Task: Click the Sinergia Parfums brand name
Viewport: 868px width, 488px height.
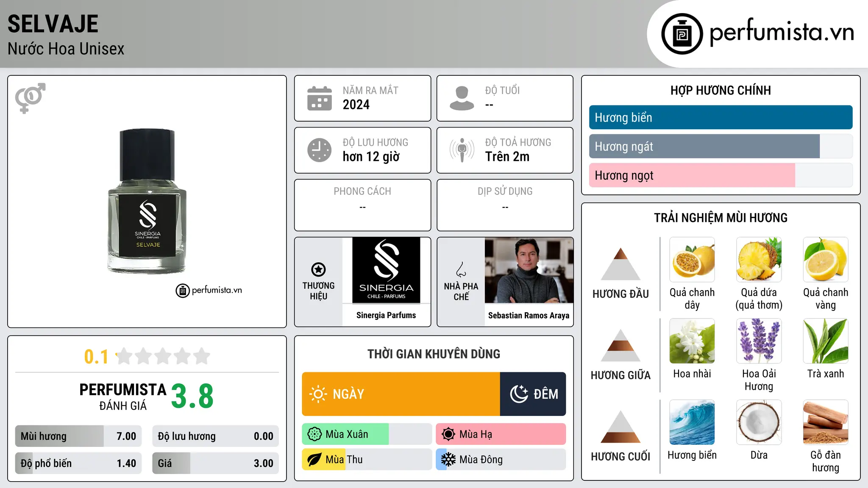Action: [x=386, y=315]
